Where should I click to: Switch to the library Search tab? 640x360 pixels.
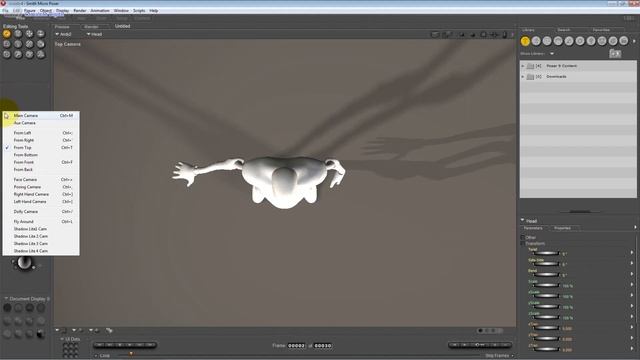(x=564, y=30)
